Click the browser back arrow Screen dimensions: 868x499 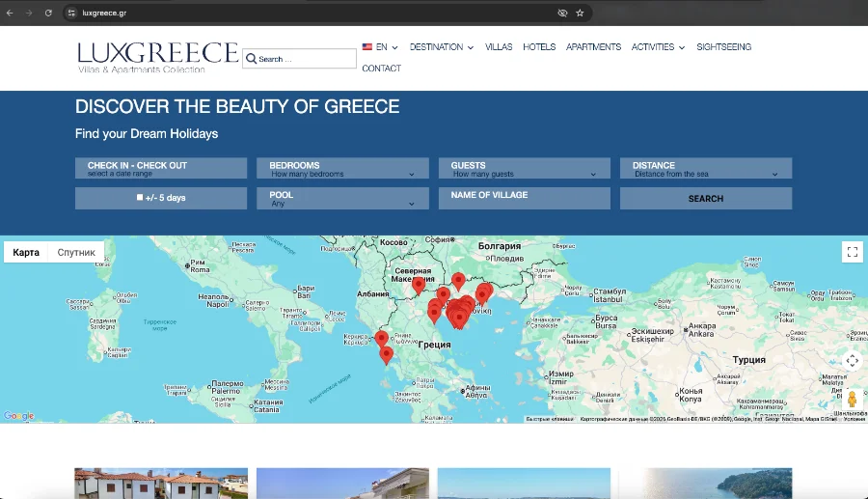12,13
